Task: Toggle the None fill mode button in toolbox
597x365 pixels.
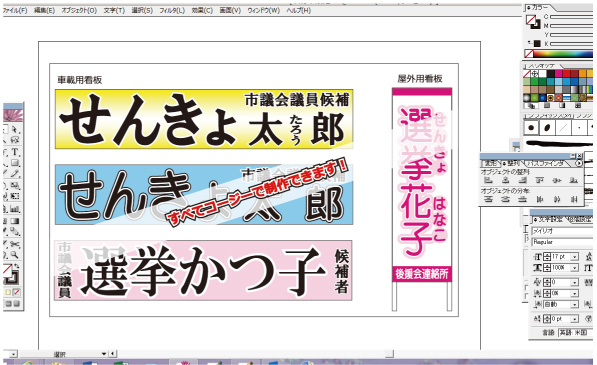Action: (16, 292)
